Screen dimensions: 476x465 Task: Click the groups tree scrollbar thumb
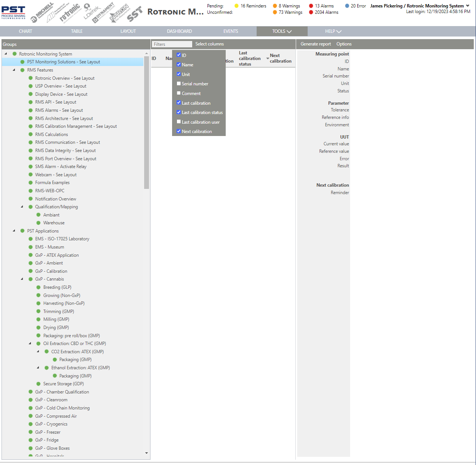click(147, 122)
